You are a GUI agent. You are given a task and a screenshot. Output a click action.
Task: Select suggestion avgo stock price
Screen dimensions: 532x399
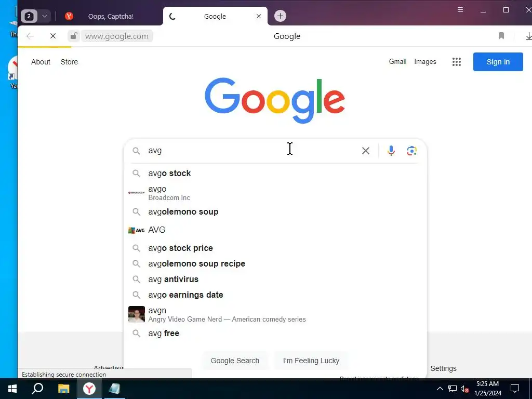coord(275,248)
